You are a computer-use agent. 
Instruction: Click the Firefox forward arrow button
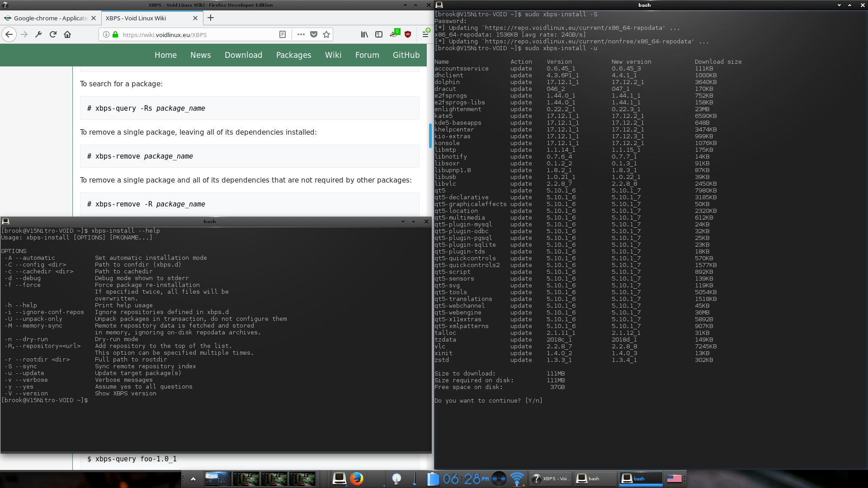pos(24,34)
